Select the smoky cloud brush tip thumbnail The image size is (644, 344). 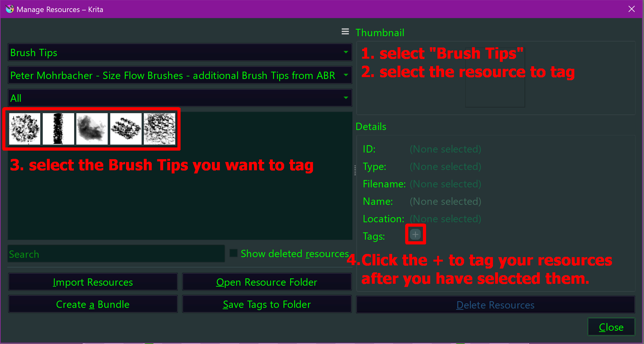pos(92,129)
